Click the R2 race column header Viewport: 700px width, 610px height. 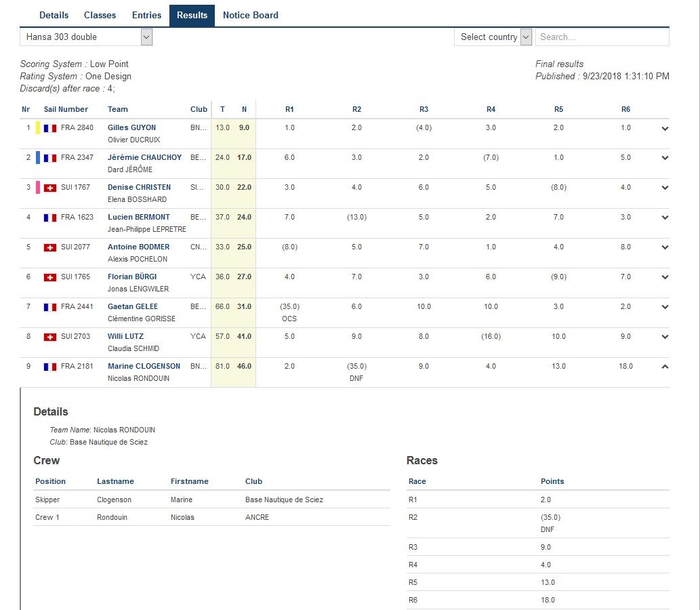click(356, 109)
